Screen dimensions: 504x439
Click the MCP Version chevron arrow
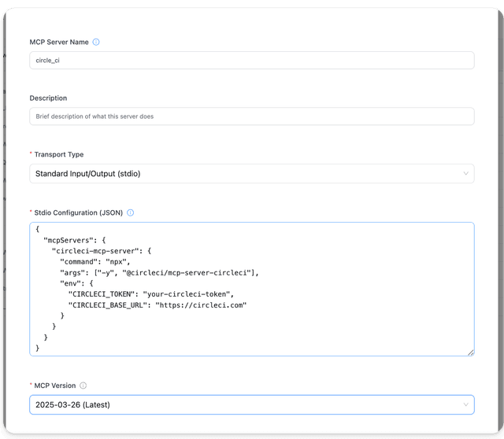click(465, 404)
